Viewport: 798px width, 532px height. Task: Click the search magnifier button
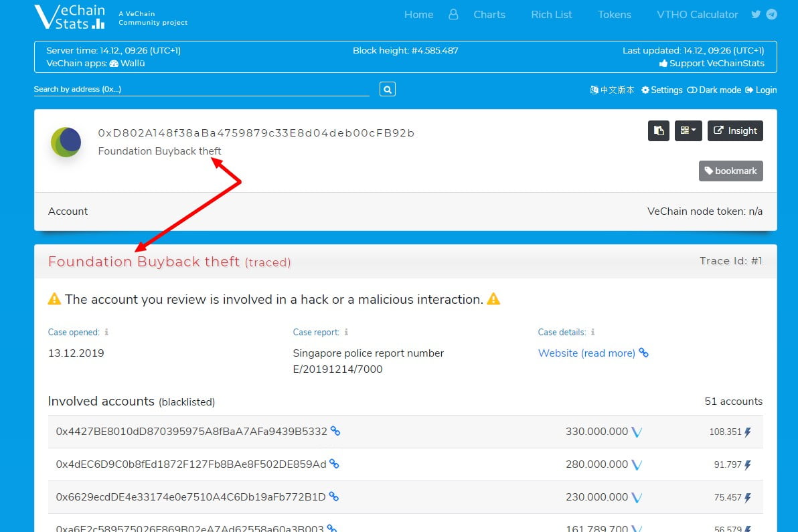388,90
